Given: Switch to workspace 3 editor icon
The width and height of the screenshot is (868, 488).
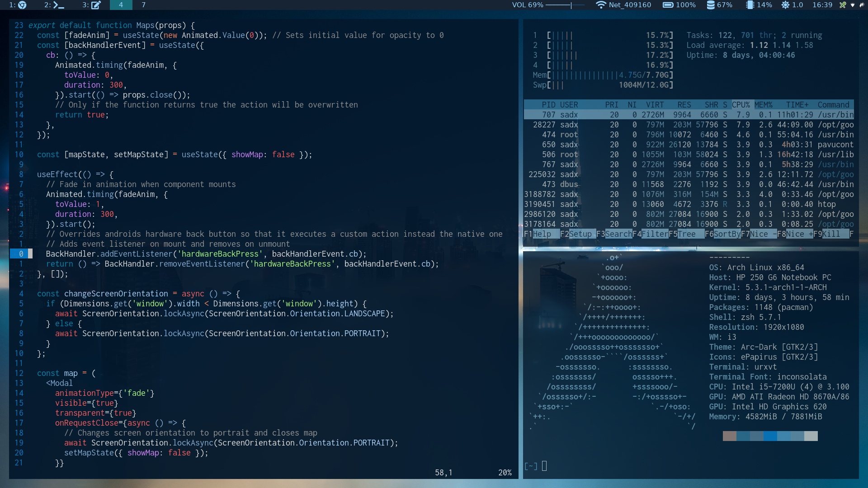Looking at the screenshot, I should (91, 5).
